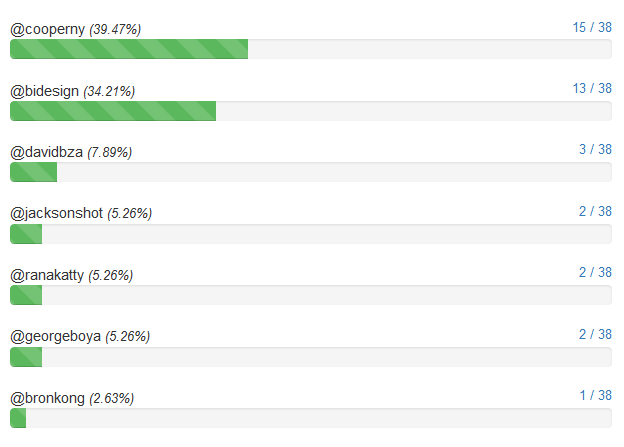Open the 13 / 38 vote count
This screenshot has width=624, height=447.
click(x=592, y=88)
